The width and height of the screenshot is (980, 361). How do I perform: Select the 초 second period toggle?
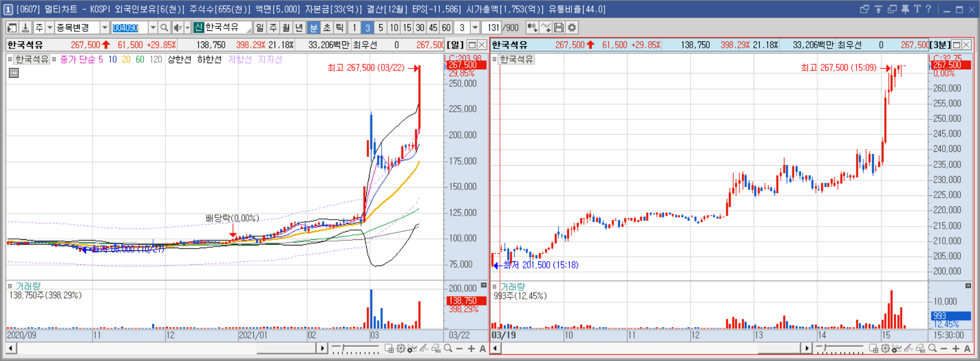click(x=327, y=28)
